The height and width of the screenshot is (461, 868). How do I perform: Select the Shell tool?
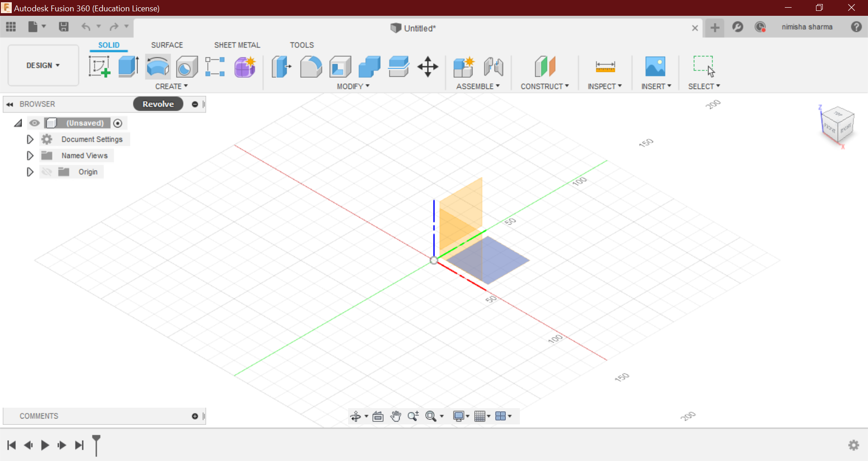[x=340, y=66]
